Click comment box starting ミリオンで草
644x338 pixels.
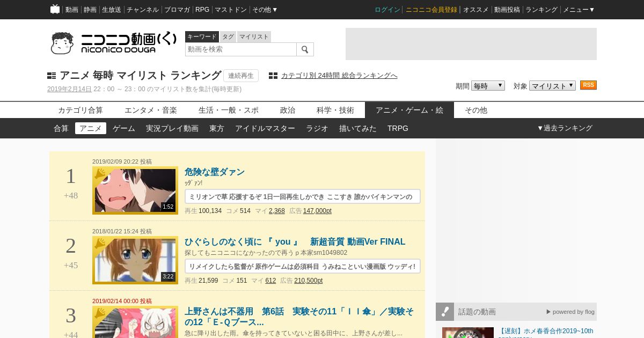[x=303, y=196]
